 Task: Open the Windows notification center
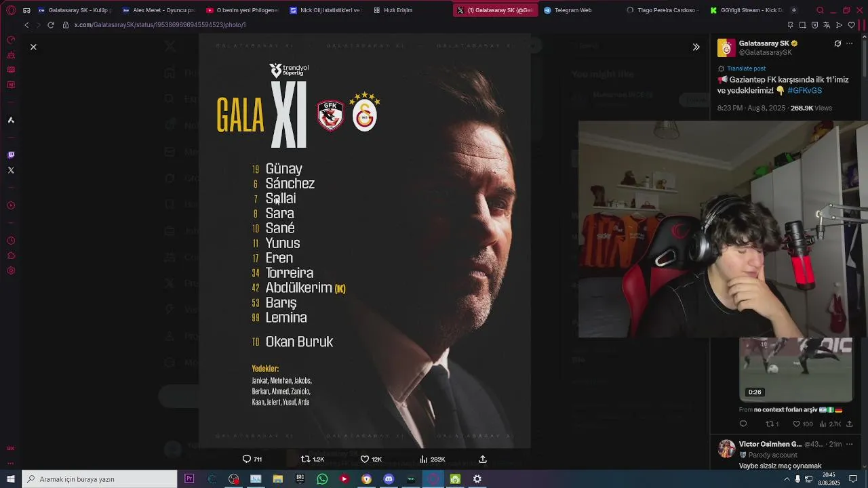(853, 479)
